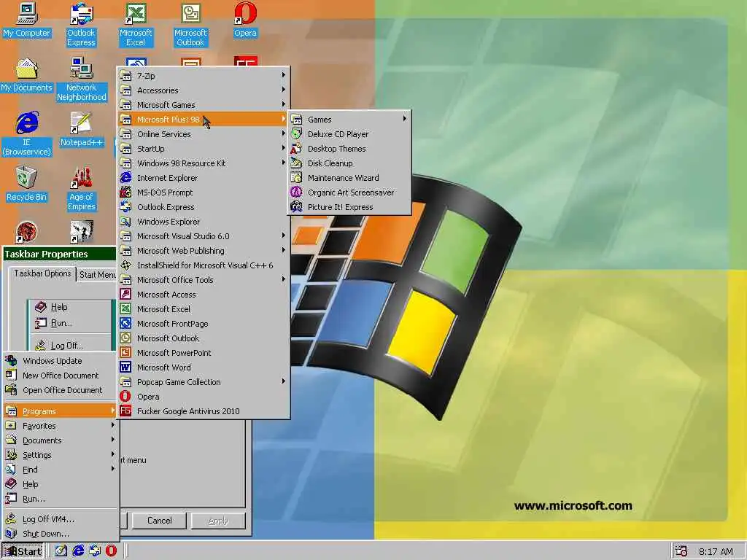Open Deluxe CD Player
The height and width of the screenshot is (560, 747).
(x=349, y=134)
